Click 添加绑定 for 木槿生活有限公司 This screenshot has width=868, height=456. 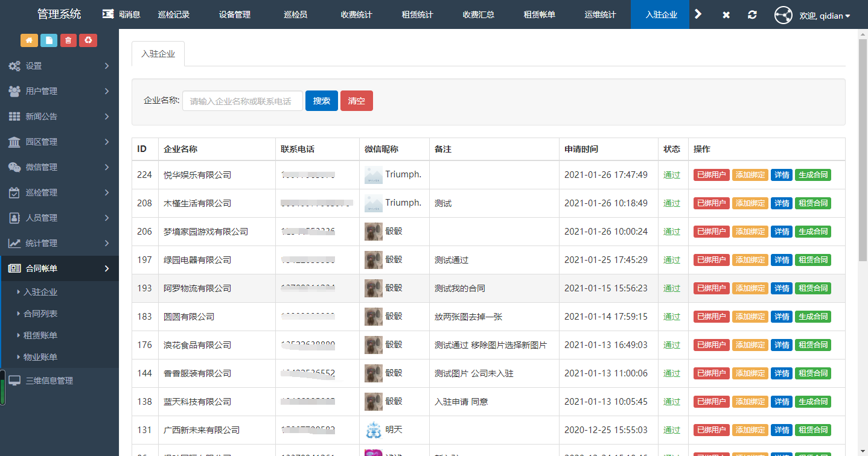pyautogui.click(x=750, y=203)
